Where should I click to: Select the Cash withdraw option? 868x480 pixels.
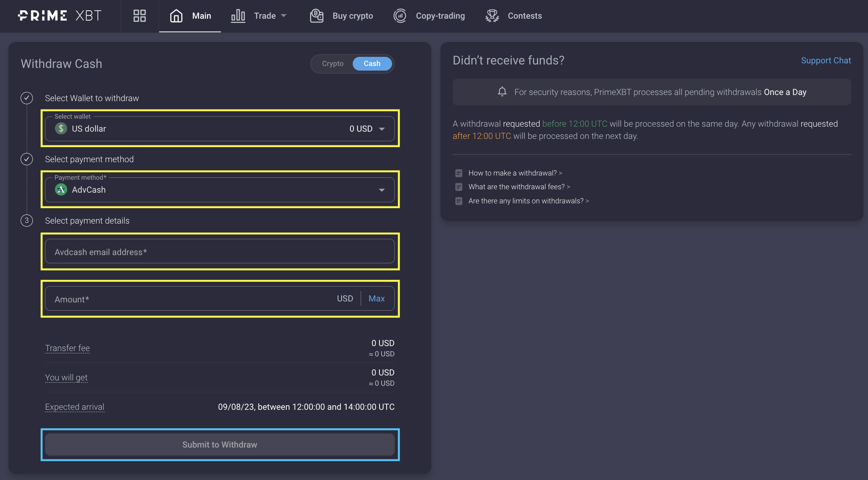click(372, 64)
